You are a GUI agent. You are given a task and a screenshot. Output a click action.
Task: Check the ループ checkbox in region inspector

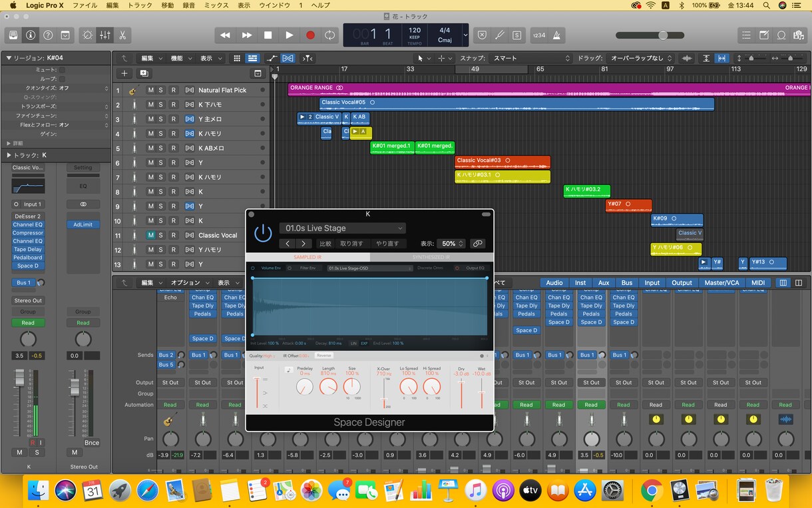62,79
